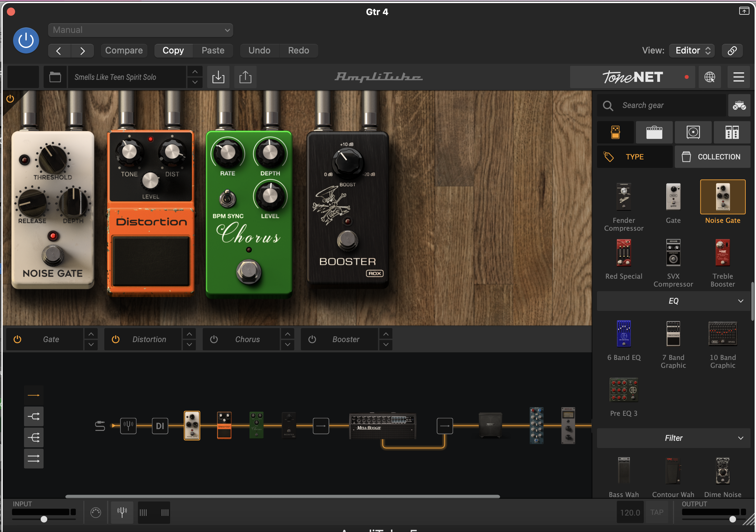Image resolution: width=756 pixels, height=532 pixels.
Task: Click the DI block in signal chain
Action: [160, 426]
